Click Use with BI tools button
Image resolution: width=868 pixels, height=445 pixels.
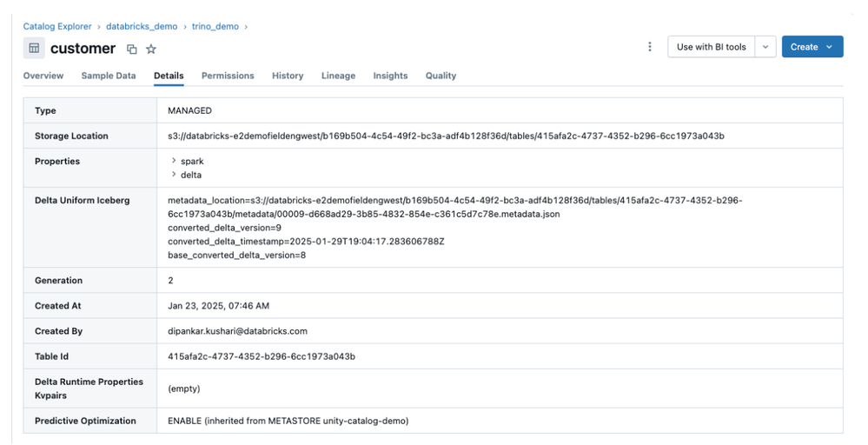coord(711,47)
